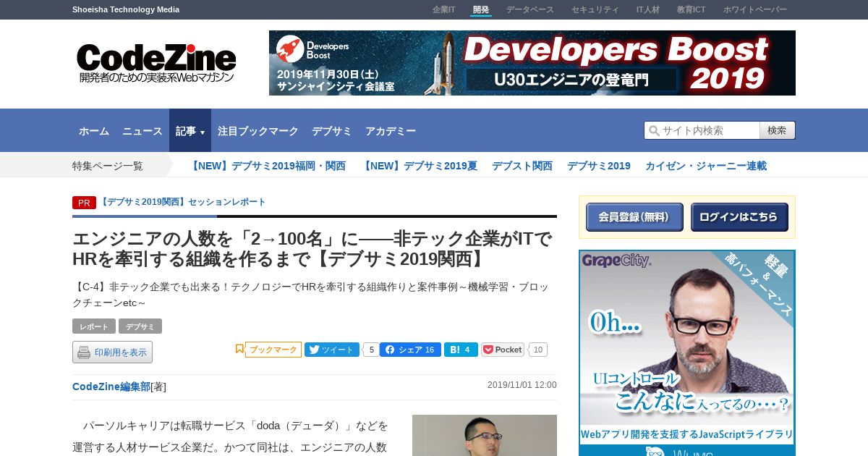The height and width of the screenshot is (456, 868).
Task: Click the bookmark flag icon
Action: coord(239,349)
